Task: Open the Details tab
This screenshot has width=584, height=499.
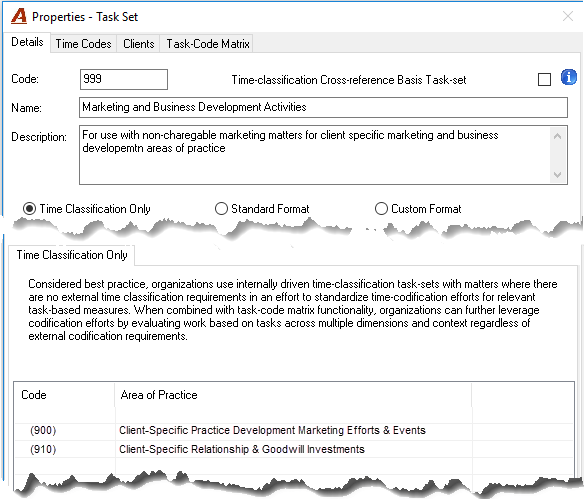Action: (x=27, y=42)
